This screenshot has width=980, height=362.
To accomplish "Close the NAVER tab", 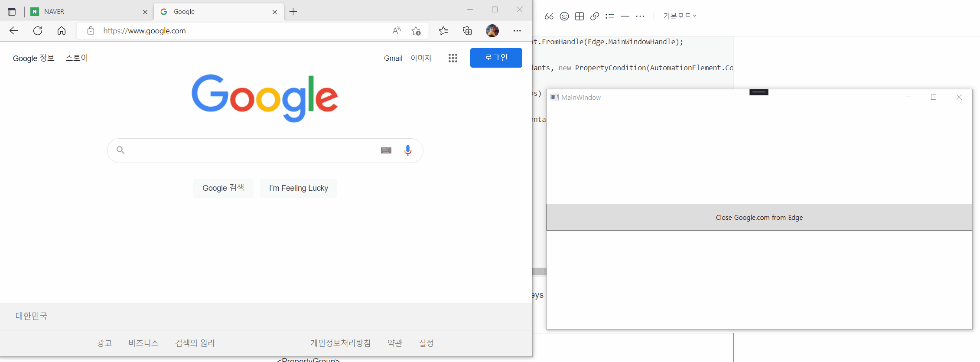I will 145,12.
